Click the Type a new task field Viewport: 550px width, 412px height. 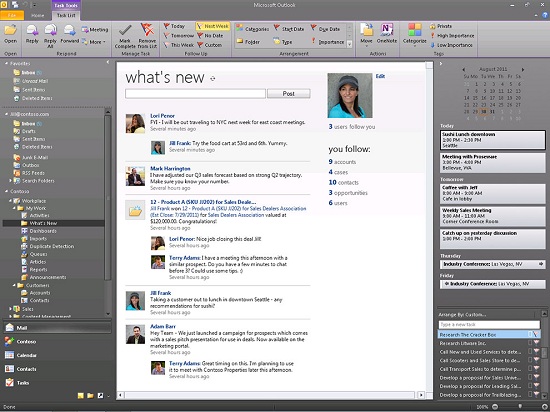[x=489, y=325]
